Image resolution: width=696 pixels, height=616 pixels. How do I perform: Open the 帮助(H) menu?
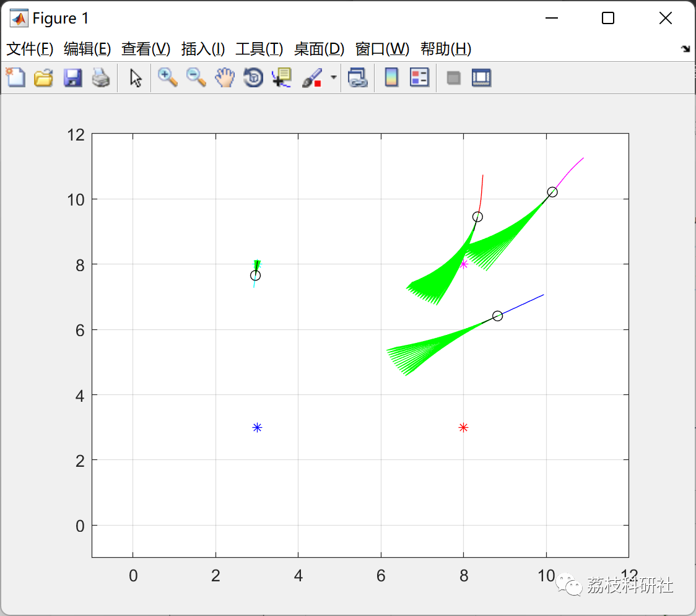click(x=446, y=49)
